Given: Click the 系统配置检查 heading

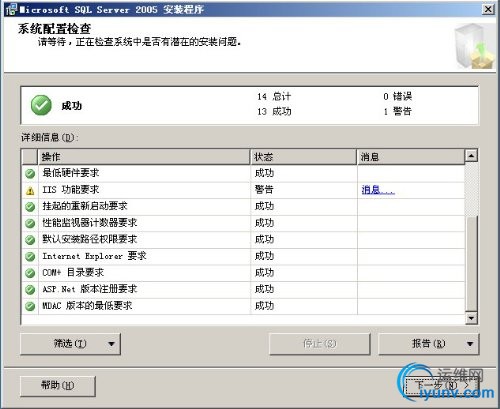Looking at the screenshot, I should pyautogui.click(x=54, y=29).
